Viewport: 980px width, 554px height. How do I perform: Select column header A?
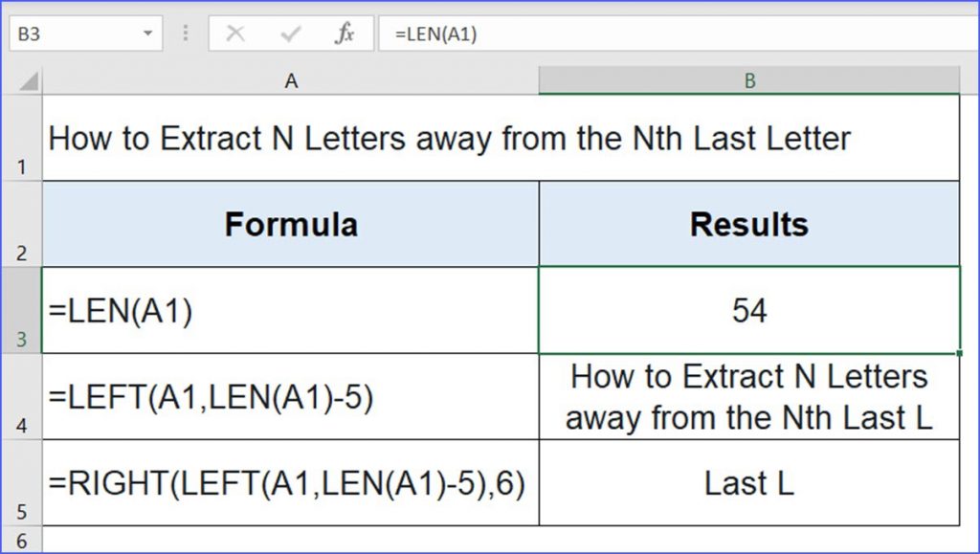pyautogui.click(x=291, y=81)
